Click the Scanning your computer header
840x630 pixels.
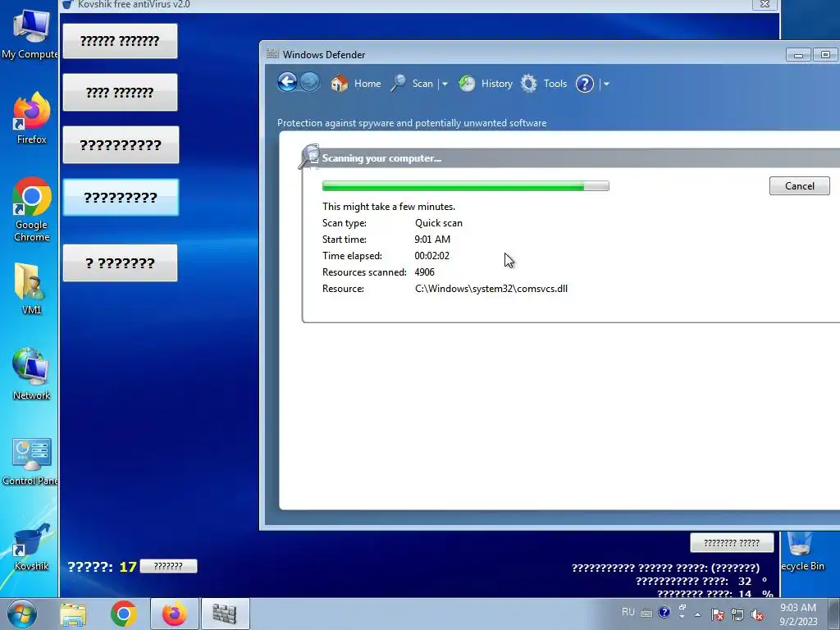[x=381, y=158]
